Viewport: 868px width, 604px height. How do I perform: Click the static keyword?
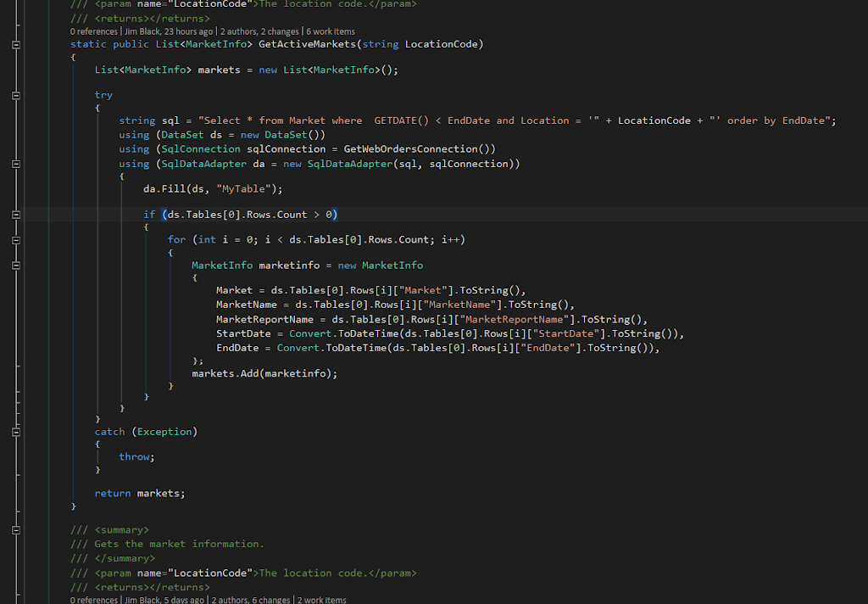pos(88,44)
